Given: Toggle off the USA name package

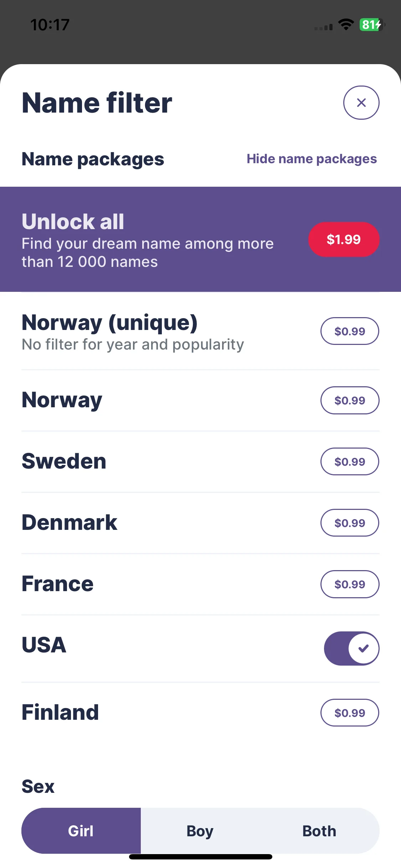Looking at the screenshot, I should tap(351, 649).
